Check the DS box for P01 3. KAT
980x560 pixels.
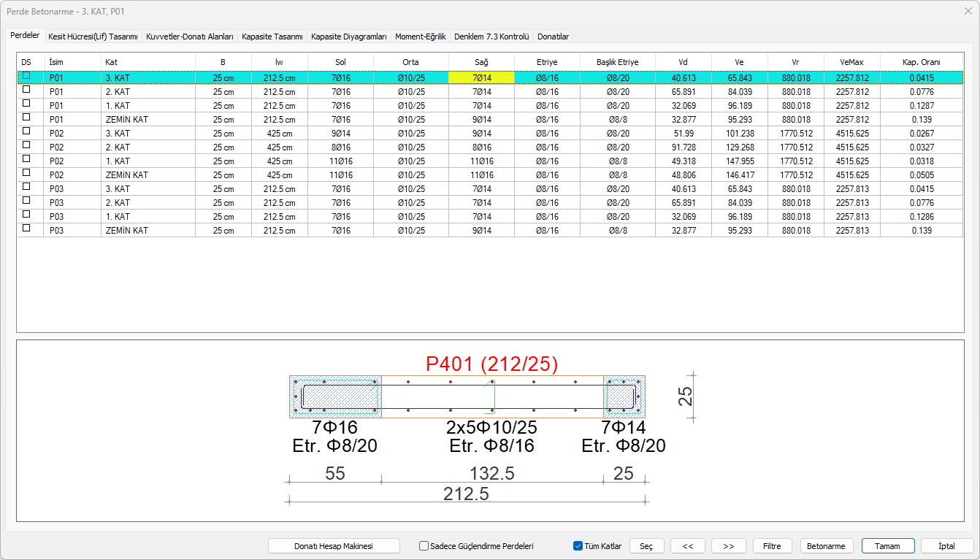pos(26,76)
